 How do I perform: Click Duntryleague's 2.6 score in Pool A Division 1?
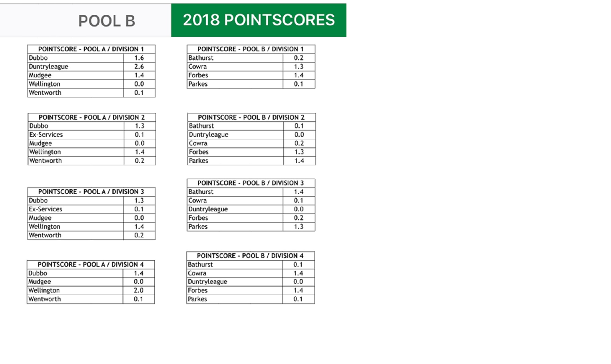[x=139, y=67]
